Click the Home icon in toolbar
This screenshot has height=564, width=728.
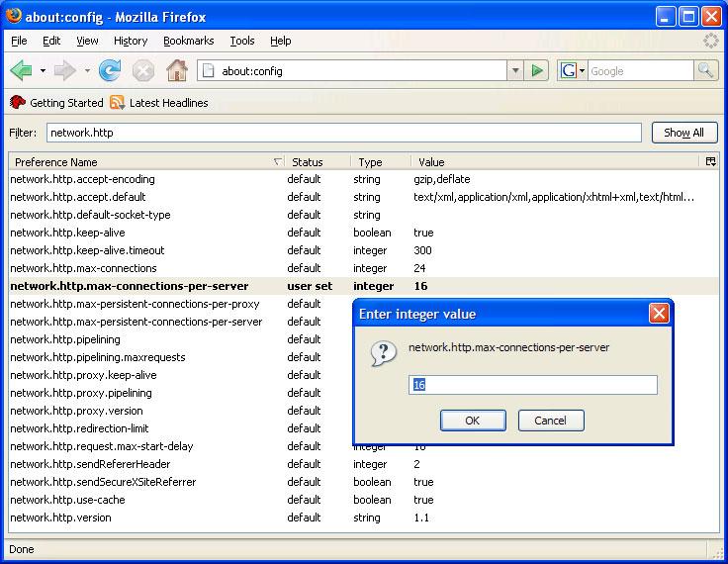[x=176, y=70]
